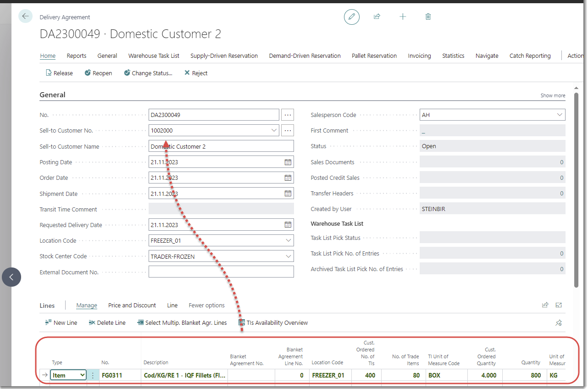Click the back arrow button
Image resolution: width=588 pixels, height=389 pixels.
[x=25, y=17]
